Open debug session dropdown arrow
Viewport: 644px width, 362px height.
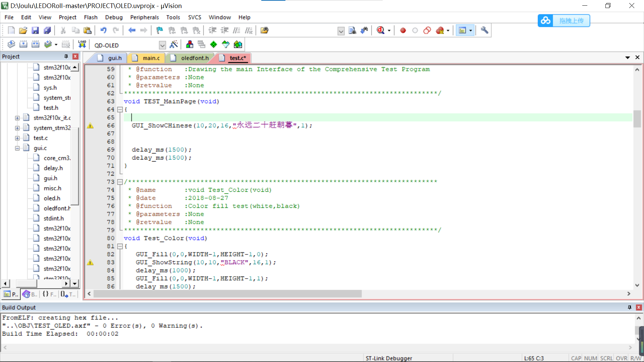[389, 31]
